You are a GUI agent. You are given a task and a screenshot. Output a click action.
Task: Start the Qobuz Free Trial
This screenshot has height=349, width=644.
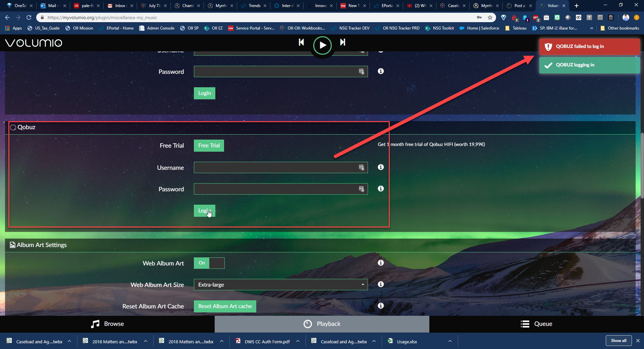tap(209, 146)
